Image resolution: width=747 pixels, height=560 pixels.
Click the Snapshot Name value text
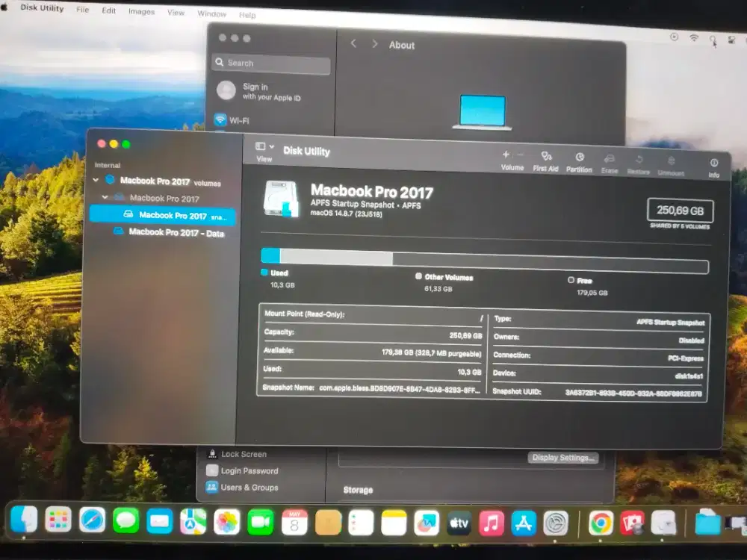click(399, 388)
